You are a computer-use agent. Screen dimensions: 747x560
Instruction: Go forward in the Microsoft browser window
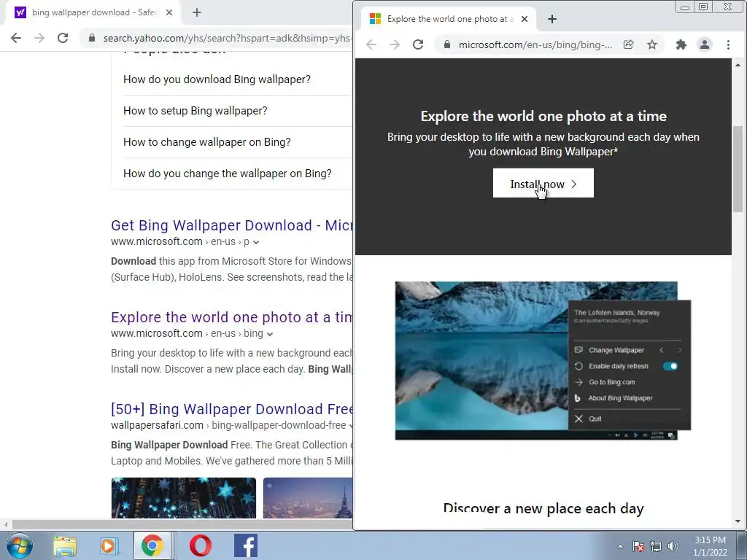tap(395, 44)
